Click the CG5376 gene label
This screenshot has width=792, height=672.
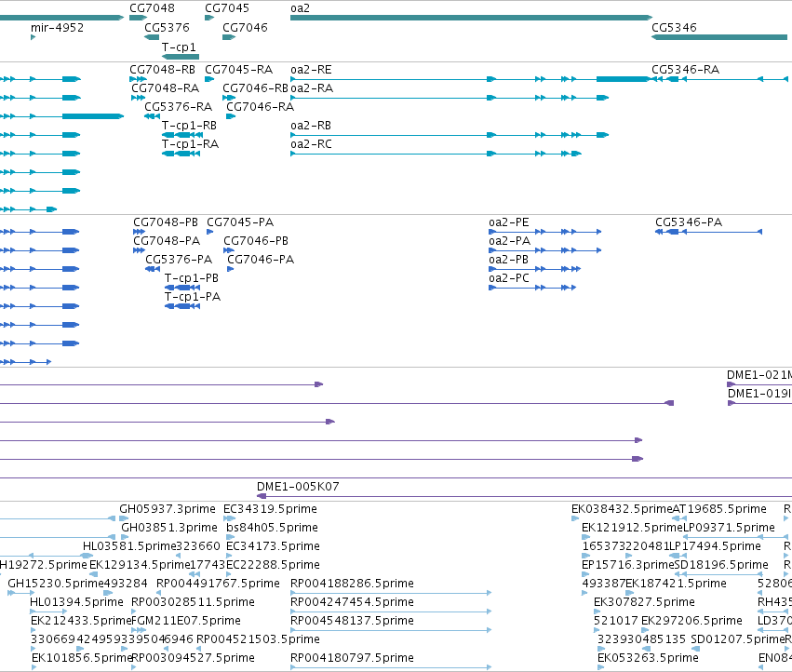coord(168,27)
